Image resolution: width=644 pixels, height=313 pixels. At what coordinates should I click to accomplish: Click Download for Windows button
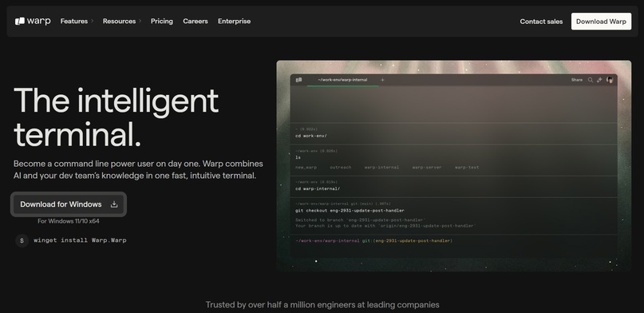pos(69,204)
